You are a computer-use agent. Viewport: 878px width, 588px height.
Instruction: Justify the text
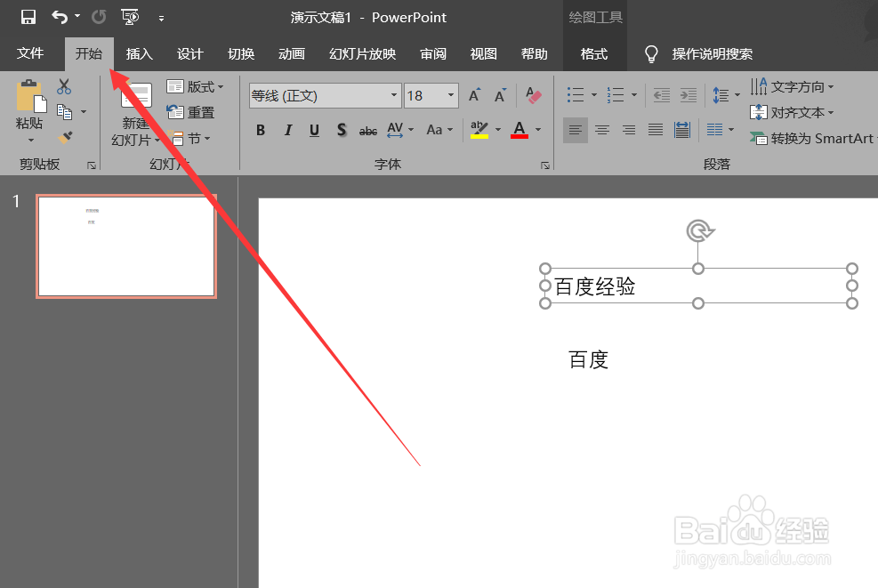tap(655, 130)
